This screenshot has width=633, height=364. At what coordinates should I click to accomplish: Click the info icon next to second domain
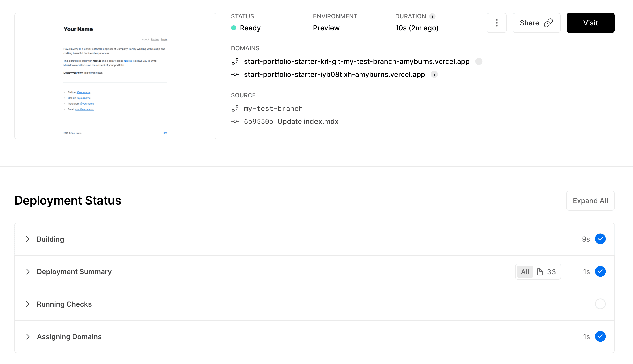434,75
